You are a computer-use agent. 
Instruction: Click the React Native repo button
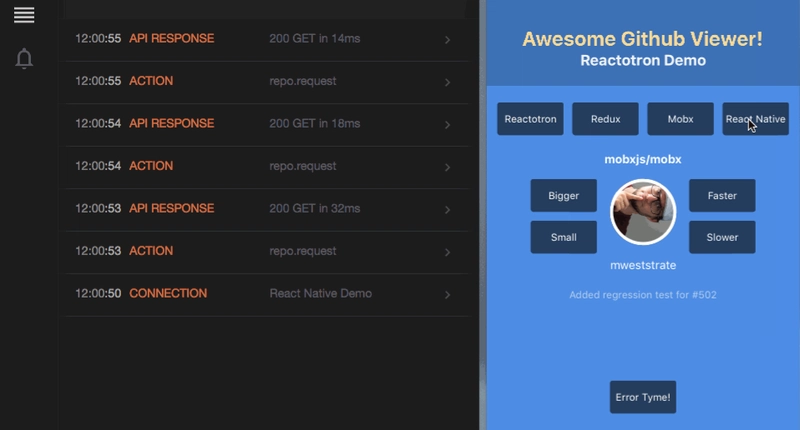click(x=755, y=119)
